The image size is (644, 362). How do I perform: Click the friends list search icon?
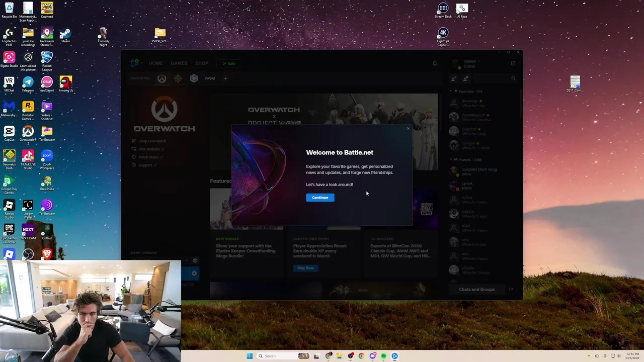point(513,78)
